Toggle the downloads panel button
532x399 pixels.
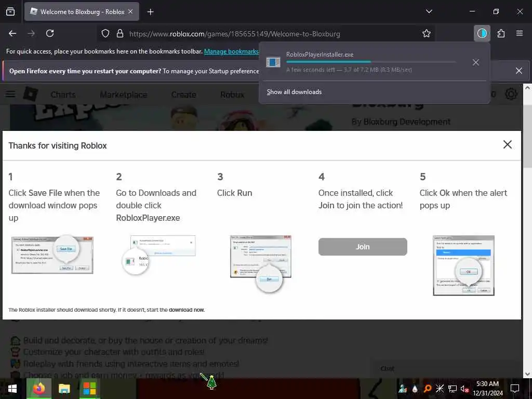pyautogui.click(x=482, y=33)
